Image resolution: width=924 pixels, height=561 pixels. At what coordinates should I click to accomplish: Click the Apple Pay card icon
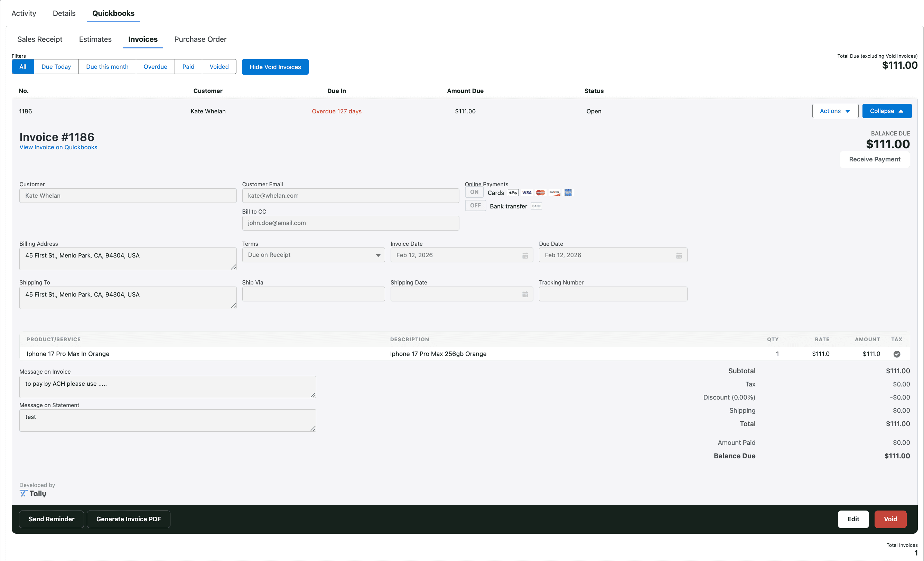pyautogui.click(x=513, y=193)
